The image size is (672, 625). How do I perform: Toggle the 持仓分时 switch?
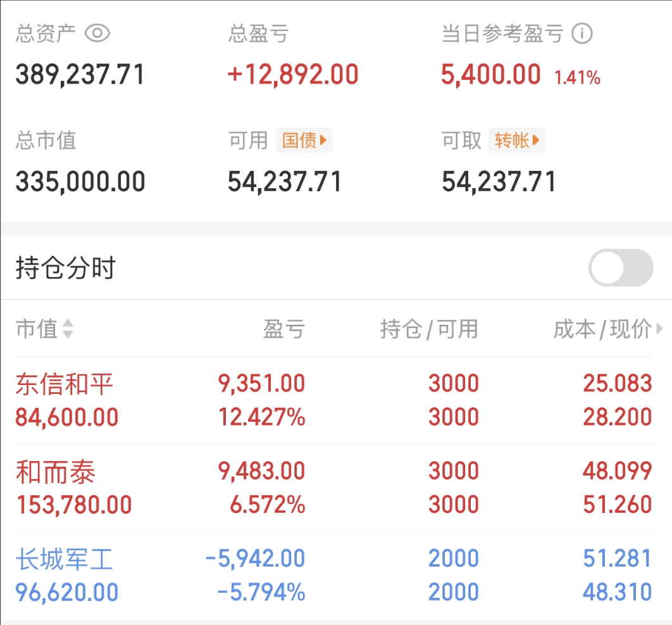point(620,268)
